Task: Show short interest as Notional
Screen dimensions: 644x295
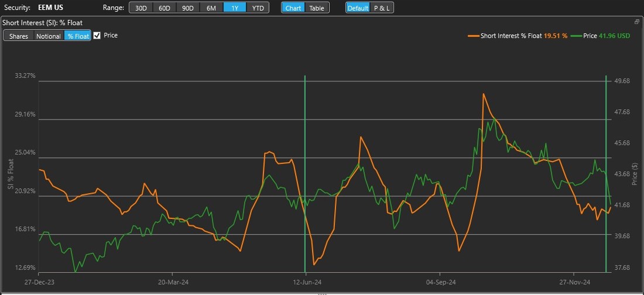Action: 49,36
